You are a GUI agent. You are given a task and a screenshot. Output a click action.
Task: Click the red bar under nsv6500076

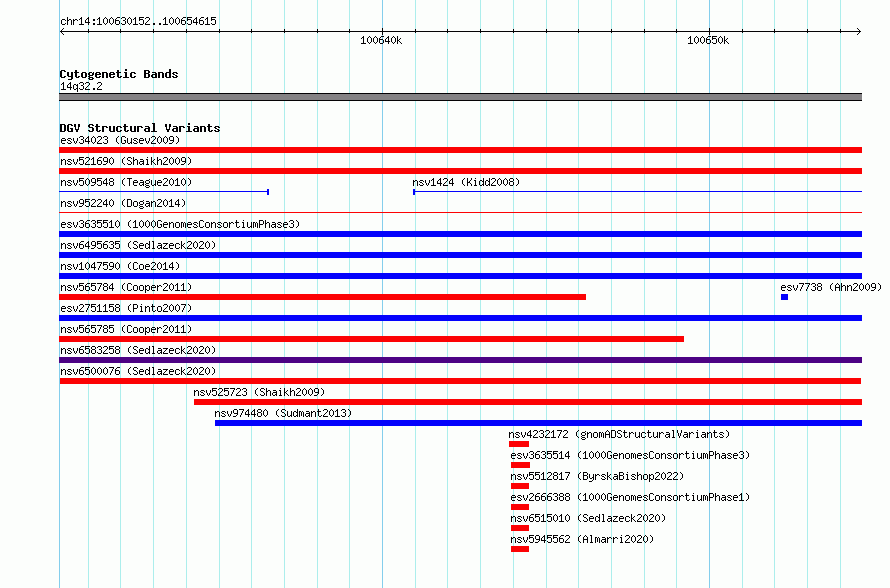[x=460, y=381]
